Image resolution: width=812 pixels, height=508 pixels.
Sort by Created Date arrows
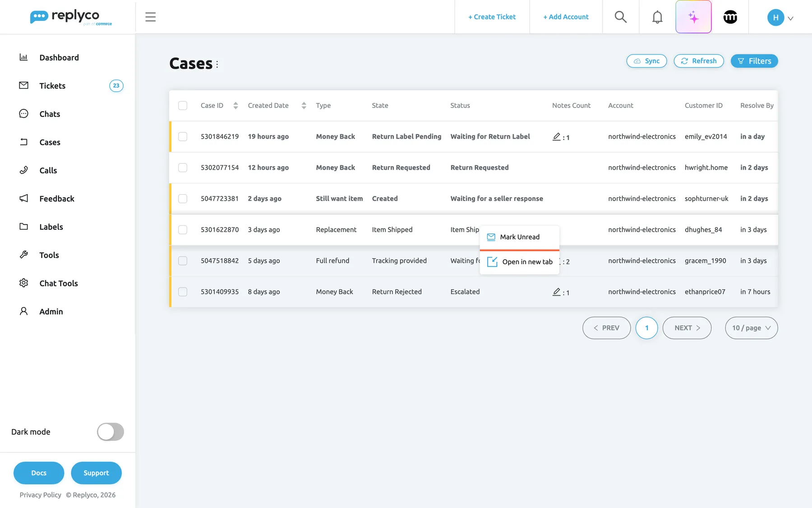point(304,106)
